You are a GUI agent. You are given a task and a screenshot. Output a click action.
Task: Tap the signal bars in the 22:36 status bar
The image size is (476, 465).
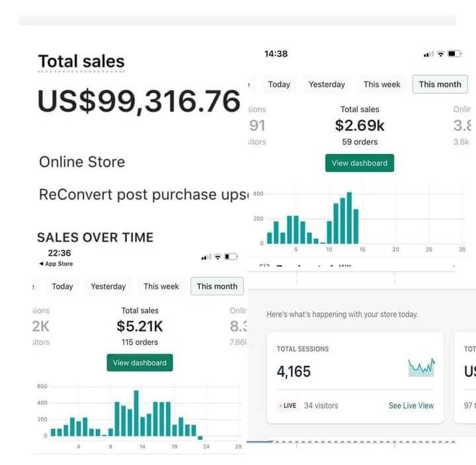click(x=206, y=256)
